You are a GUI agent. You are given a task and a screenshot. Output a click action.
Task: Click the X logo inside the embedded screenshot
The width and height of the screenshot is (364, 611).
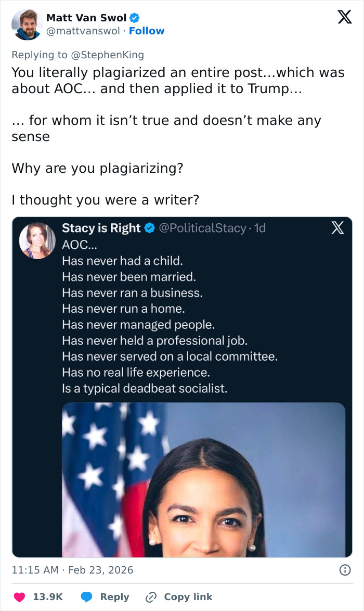(337, 228)
